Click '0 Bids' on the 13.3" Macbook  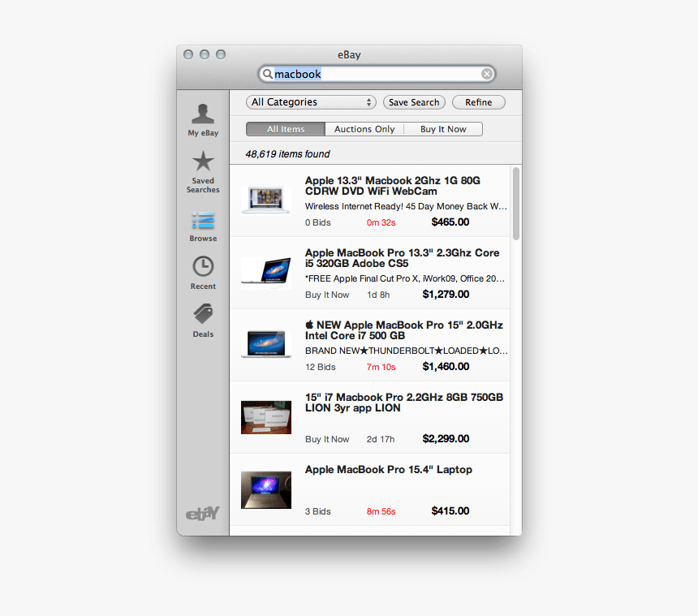coord(318,222)
